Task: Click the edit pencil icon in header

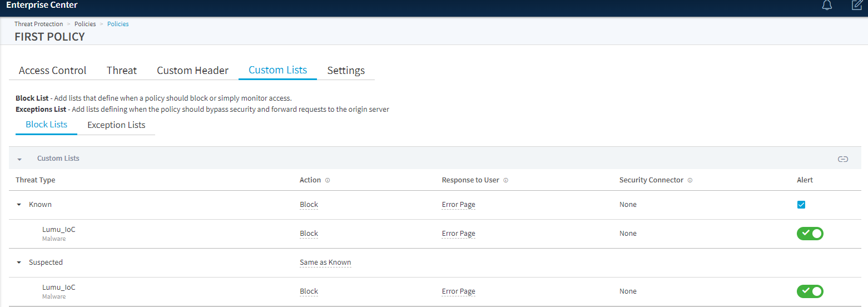Action: [x=857, y=6]
